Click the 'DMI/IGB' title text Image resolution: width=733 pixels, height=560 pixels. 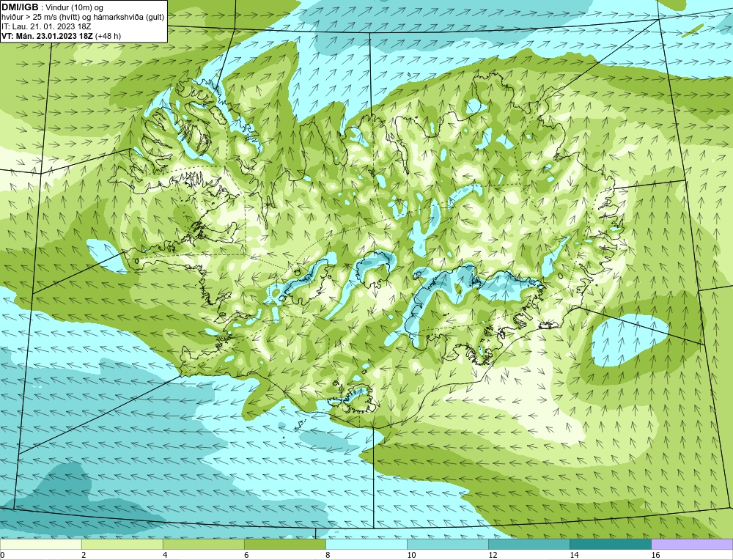click(20, 7)
